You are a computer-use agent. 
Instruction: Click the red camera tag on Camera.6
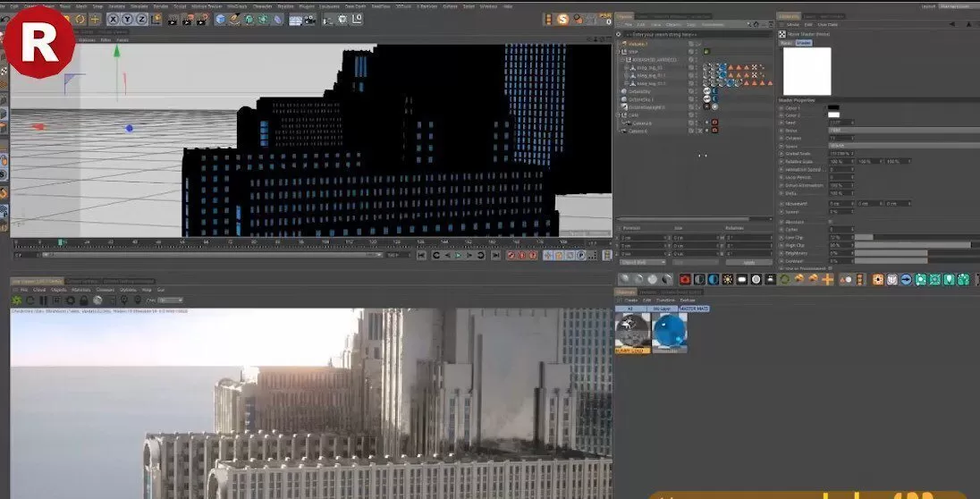[714, 131]
